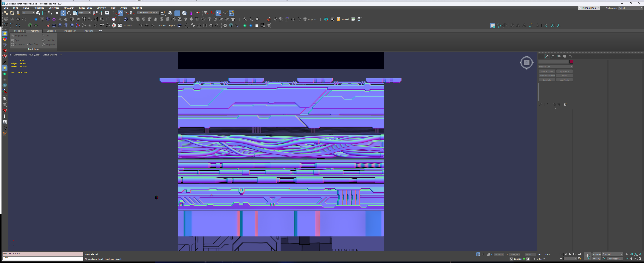
Task: Open the Time Configuration dialog
Action: point(580,259)
